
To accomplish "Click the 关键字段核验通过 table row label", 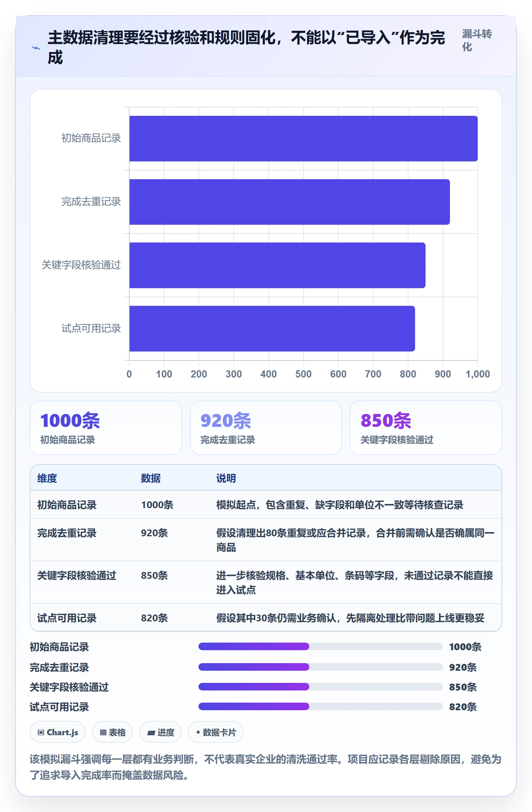I will click(x=77, y=575).
